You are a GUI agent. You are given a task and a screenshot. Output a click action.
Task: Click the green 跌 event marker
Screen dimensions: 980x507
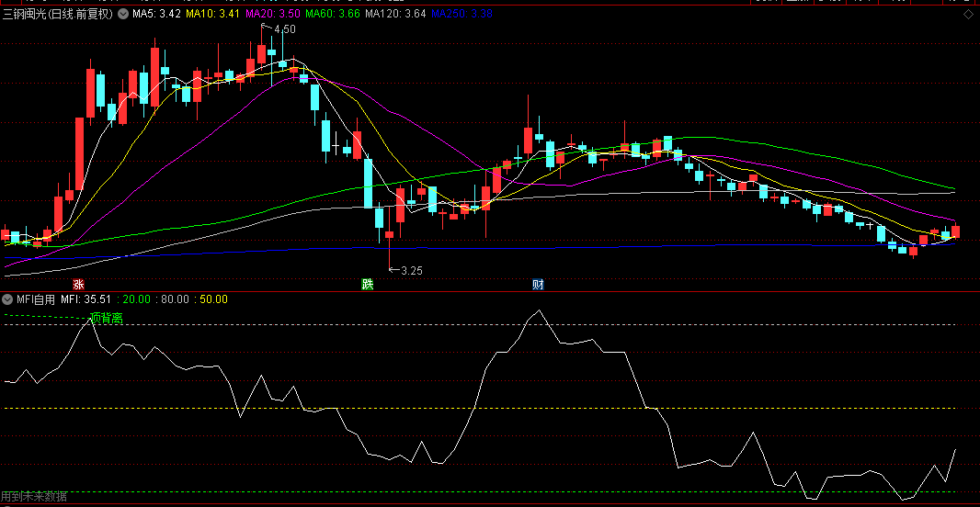click(x=368, y=285)
